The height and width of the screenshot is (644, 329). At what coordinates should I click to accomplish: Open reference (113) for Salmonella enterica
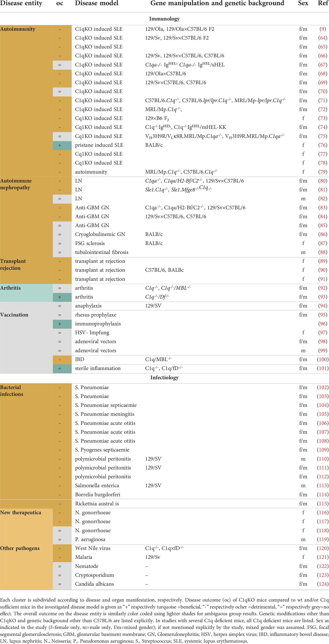coord(322,486)
